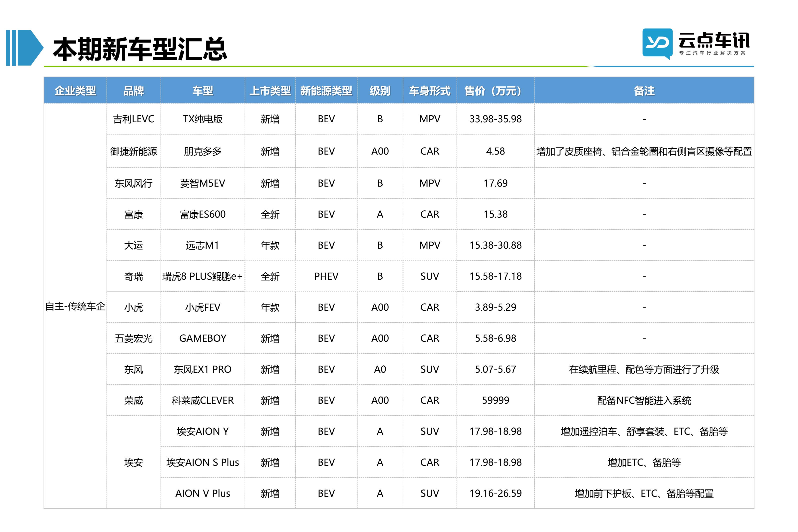Image resolution: width=798 pixels, height=532 pixels.
Task: Select the 富康ES600 model cell
Action: [x=203, y=214]
